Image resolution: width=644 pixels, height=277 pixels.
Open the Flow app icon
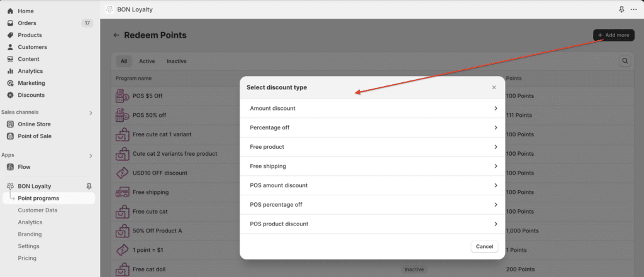(x=10, y=167)
